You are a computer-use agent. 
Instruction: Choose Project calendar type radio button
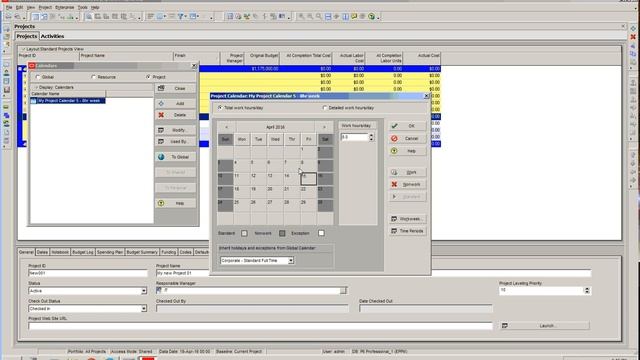click(x=148, y=77)
